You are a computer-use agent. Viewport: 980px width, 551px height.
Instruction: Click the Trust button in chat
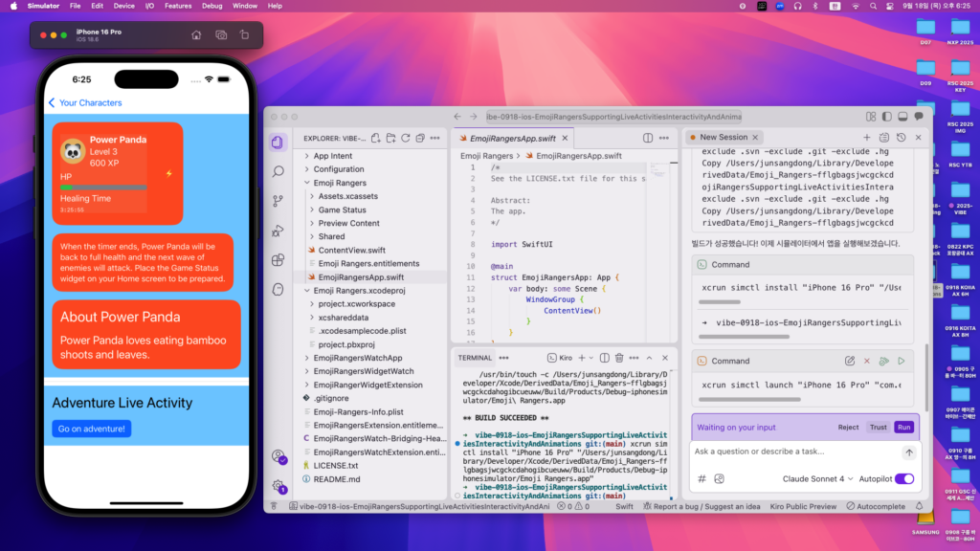(x=878, y=428)
